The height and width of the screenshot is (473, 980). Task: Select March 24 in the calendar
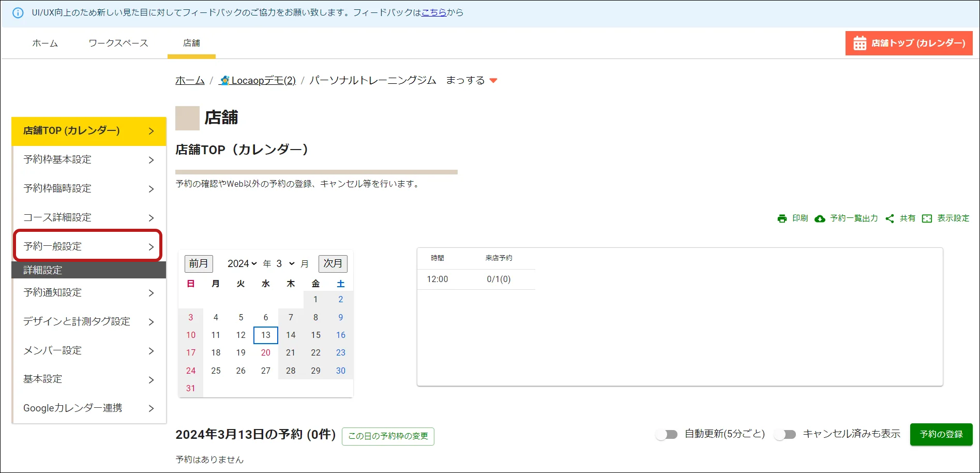(191, 371)
